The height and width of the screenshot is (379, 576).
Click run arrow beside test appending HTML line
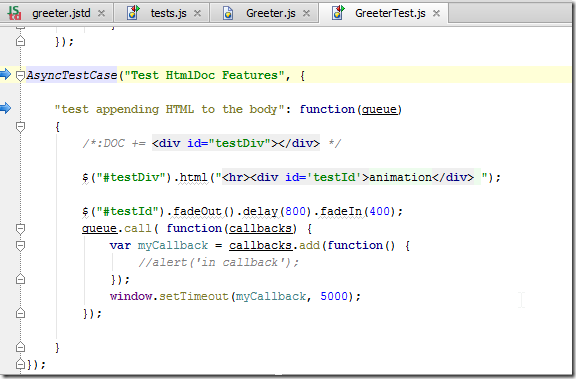click(x=5, y=108)
